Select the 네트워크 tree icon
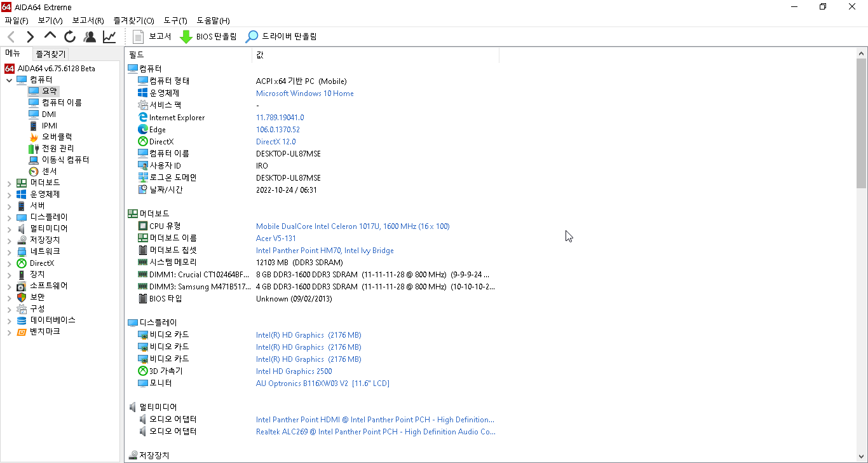This screenshot has height=463, width=868. coord(22,251)
